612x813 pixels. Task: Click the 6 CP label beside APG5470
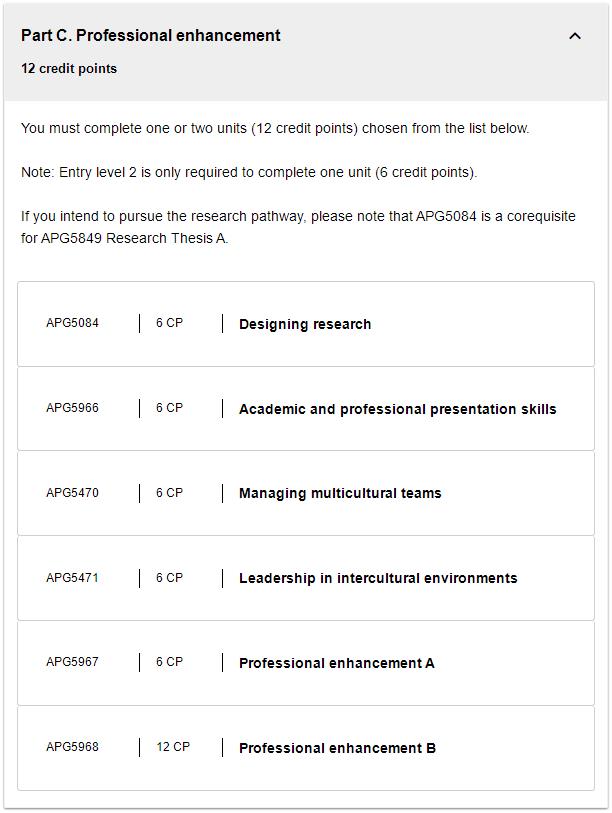169,493
